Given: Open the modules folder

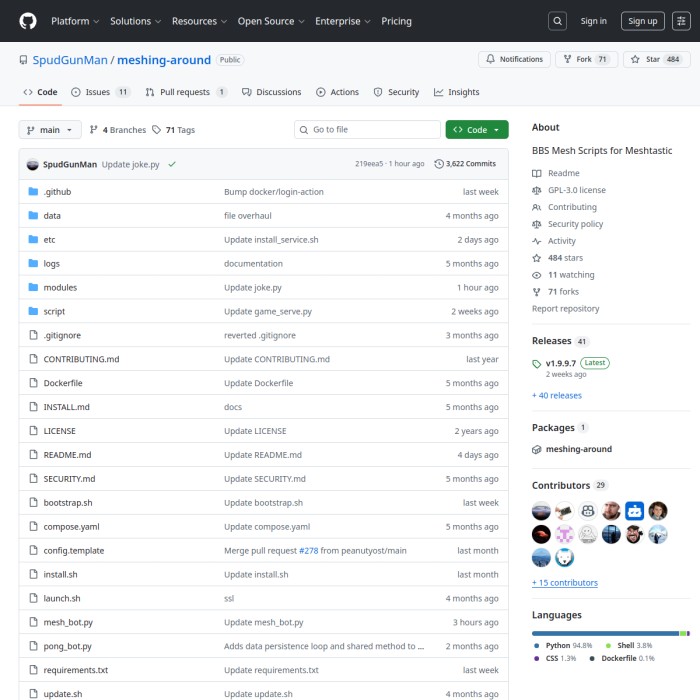Looking at the screenshot, I should [x=60, y=288].
